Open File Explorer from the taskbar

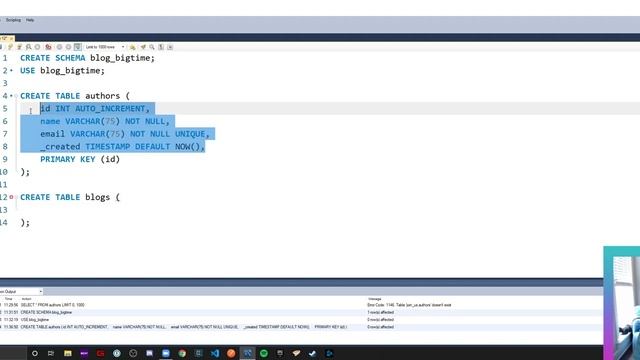coord(68,353)
